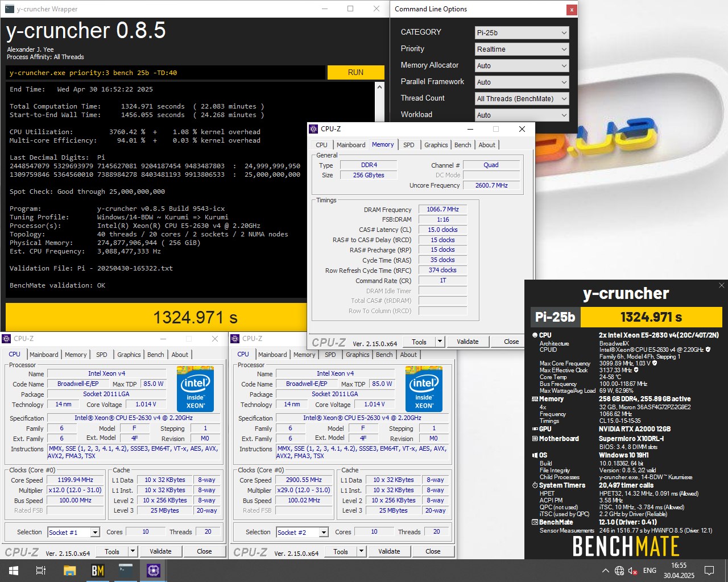
Task: Click Validate in CPU-Z Memory window
Action: click(x=468, y=342)
